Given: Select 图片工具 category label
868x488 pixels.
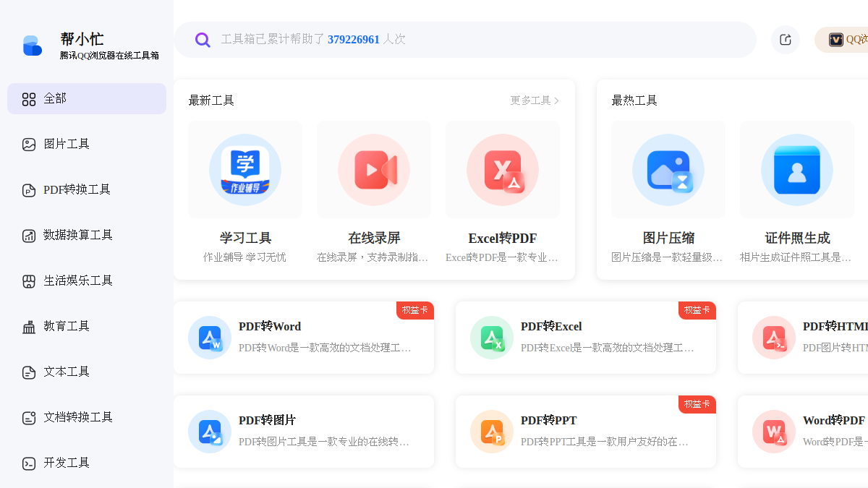Looking at the screenshot, I should 67,144.
